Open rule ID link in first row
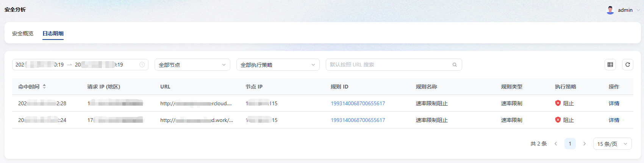This screenshot has width=644, height=163. (358, 103)
